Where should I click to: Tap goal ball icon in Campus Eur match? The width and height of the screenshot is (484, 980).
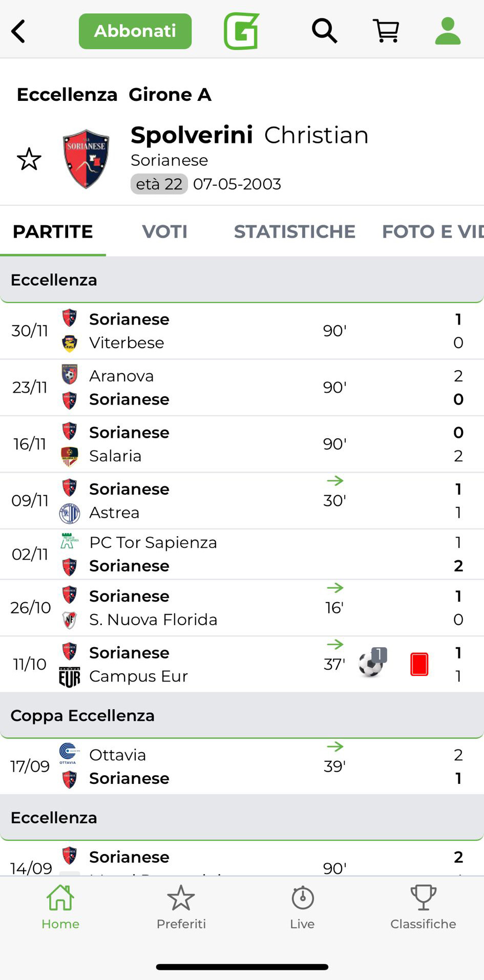(372, 663)
